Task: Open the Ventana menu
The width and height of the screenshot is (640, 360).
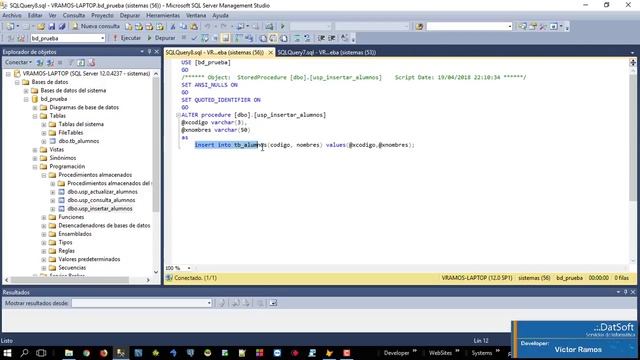Action: point(196,16)
